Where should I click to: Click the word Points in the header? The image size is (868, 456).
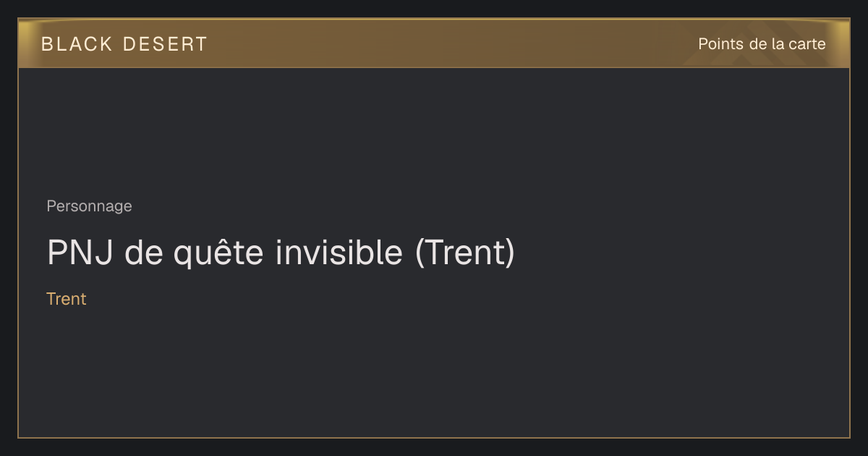tap(720, 44)
